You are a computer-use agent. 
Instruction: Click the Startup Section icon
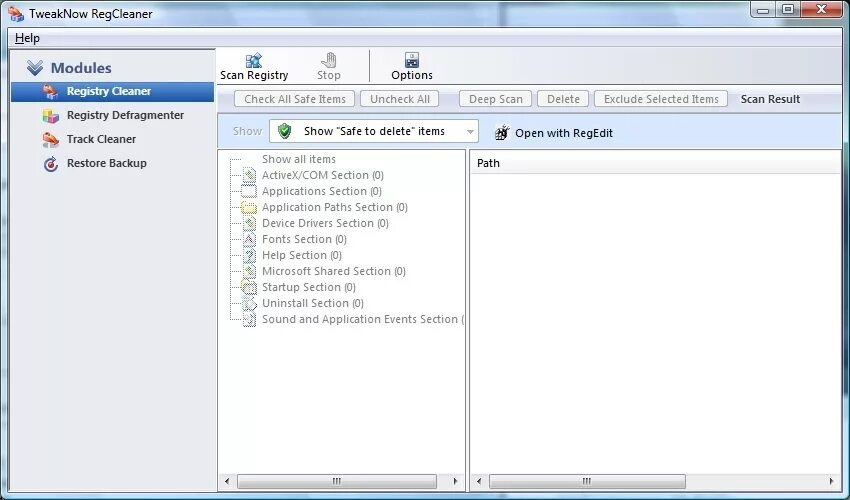249,287
